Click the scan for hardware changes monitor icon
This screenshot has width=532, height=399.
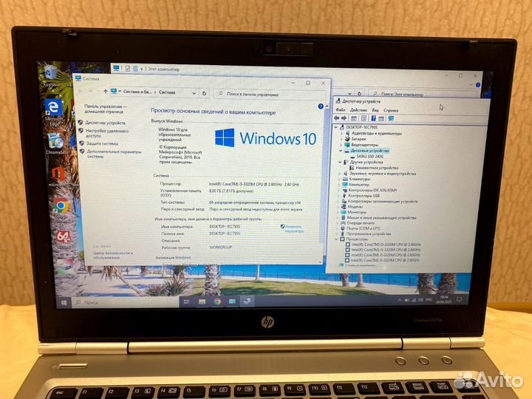coord(391,118)
